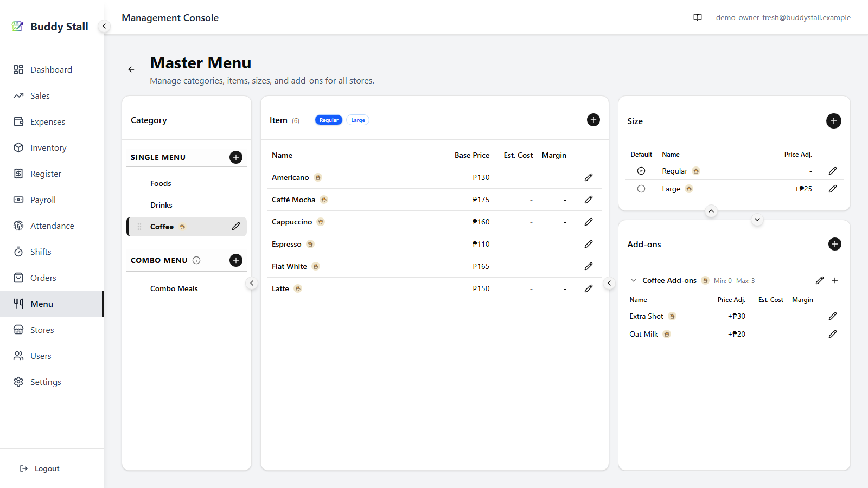
Task: Edit the Latte item
Action: (589, 288)
